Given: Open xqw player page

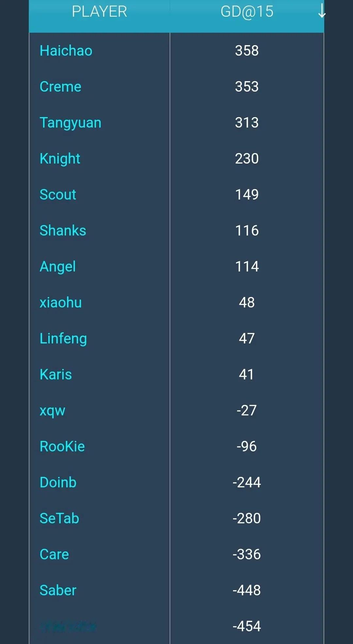Looking at the screenshot, I should 52,411.
